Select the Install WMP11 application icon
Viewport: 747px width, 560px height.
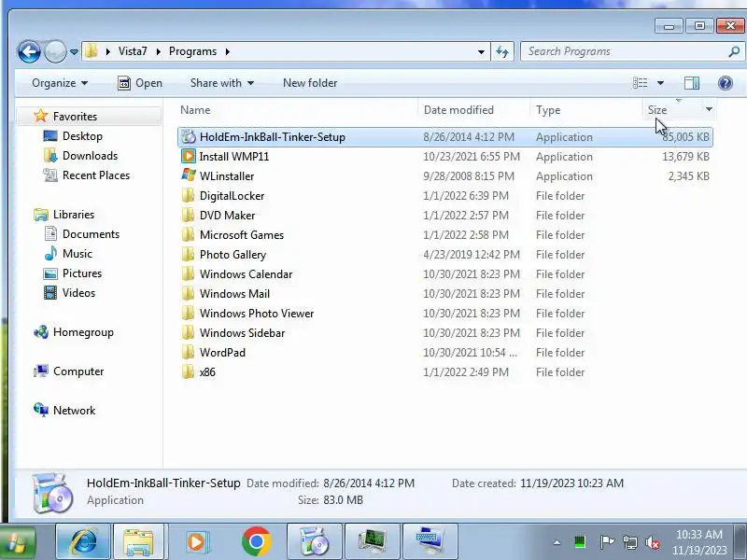coord(189,157)
